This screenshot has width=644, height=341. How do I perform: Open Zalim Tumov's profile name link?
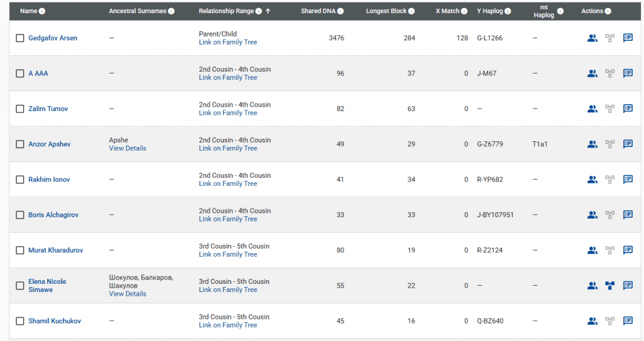48,109
